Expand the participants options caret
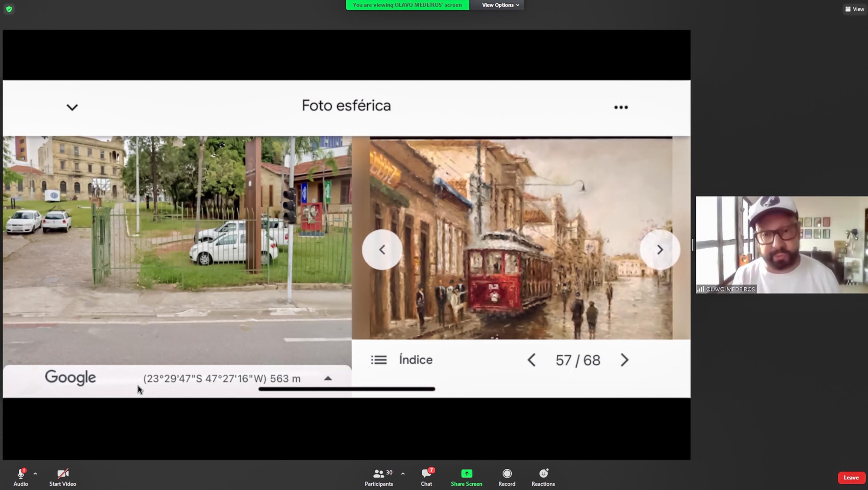 [403, 473]
